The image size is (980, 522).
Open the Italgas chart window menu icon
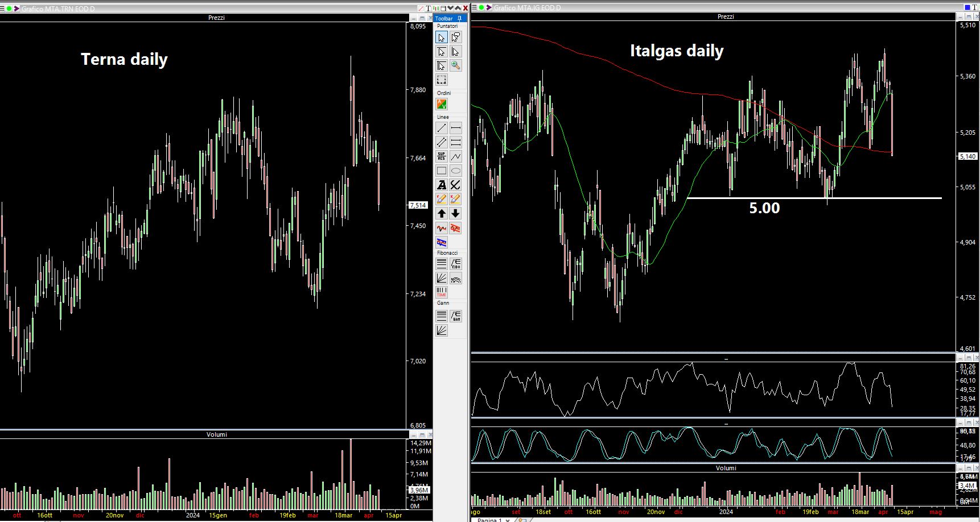click(475, 7)
